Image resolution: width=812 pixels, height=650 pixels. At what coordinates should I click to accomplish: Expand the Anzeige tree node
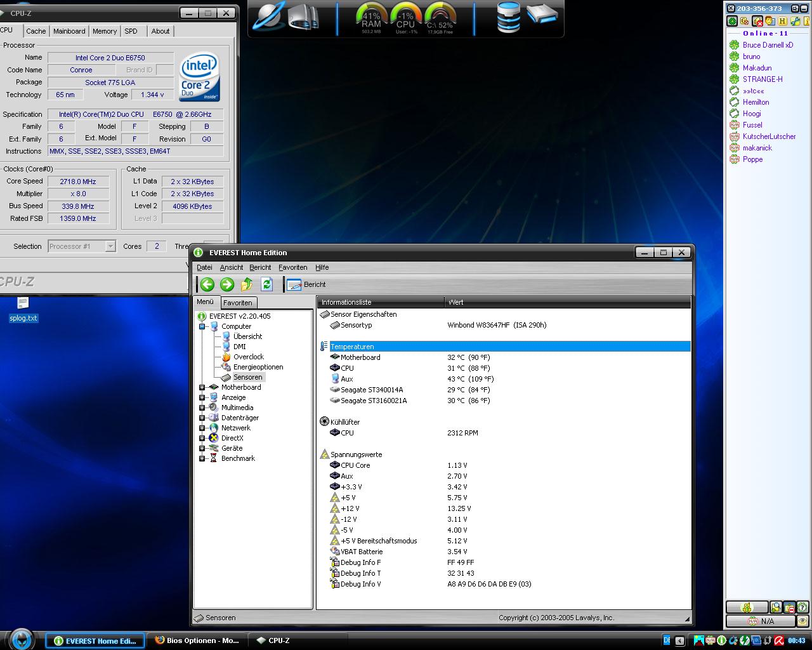click(x=202, y=397)
